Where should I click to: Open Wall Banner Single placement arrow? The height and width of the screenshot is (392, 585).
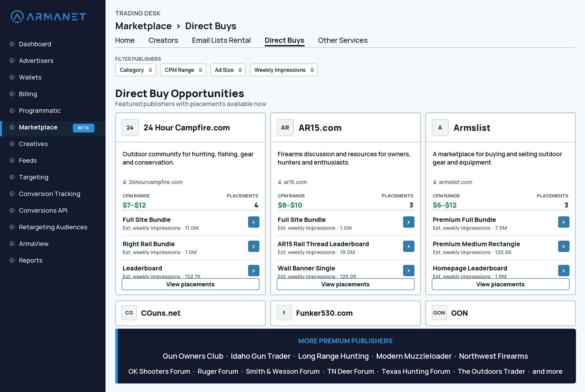click(408, 270)
